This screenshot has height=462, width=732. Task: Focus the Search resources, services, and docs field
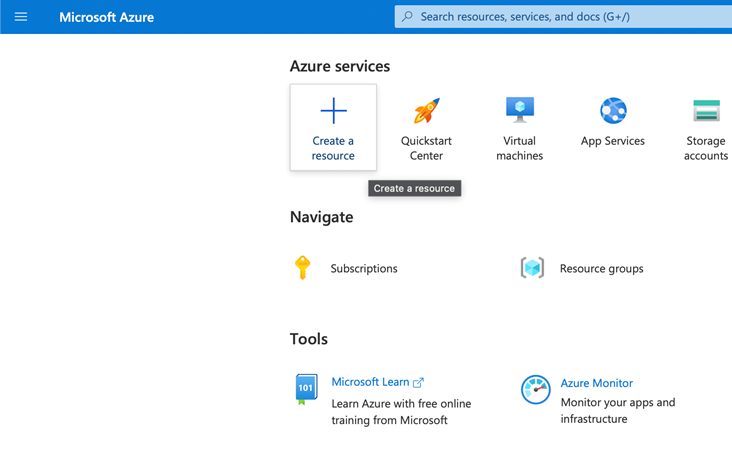pyautogui.click(x=563, y=17)
